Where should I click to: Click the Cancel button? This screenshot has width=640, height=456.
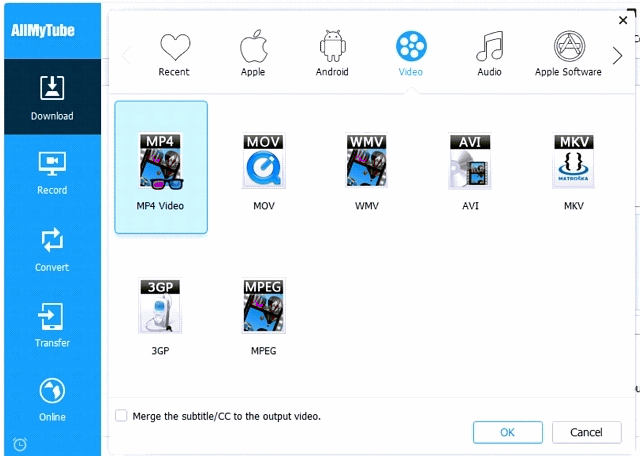pyautogui.click(x=587, y=432)
